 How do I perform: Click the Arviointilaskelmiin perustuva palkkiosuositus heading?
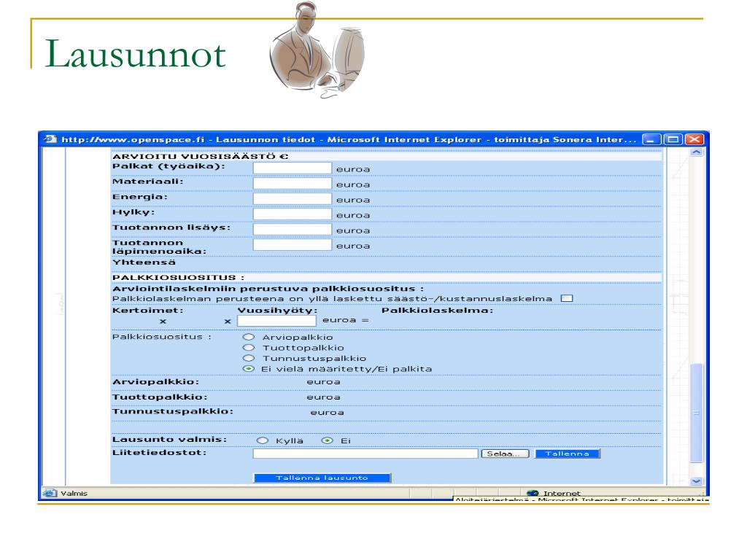coord(268,289)
